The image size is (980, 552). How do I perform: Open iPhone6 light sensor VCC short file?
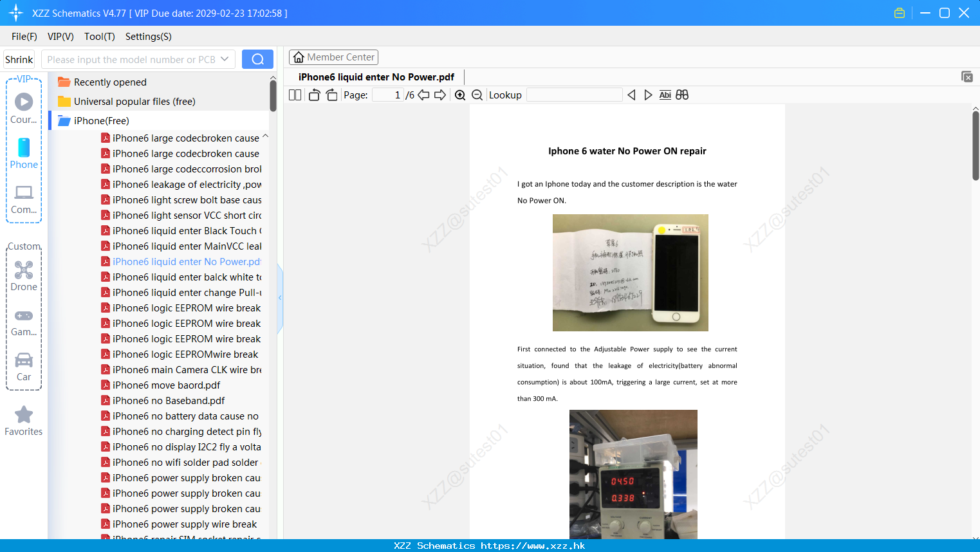pos(181,216)
